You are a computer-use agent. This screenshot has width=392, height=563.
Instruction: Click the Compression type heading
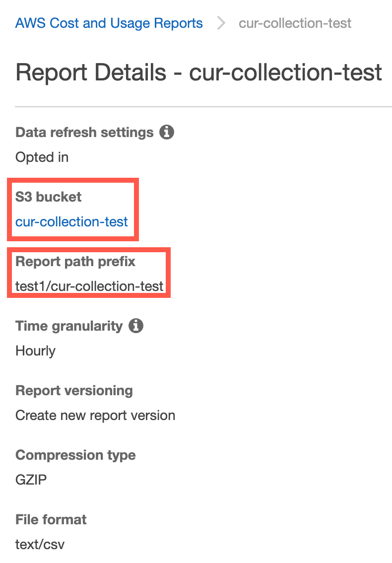coord(75,455)
